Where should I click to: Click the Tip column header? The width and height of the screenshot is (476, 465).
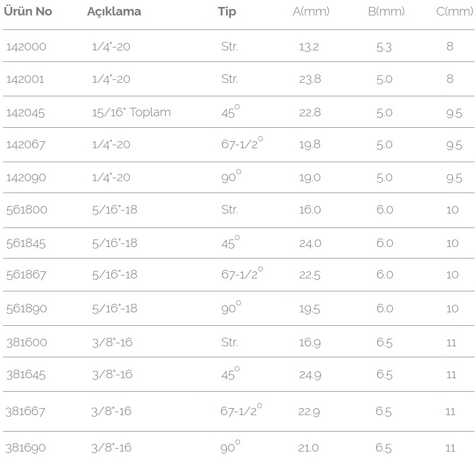pyautogui.click(x=227, y=11)
